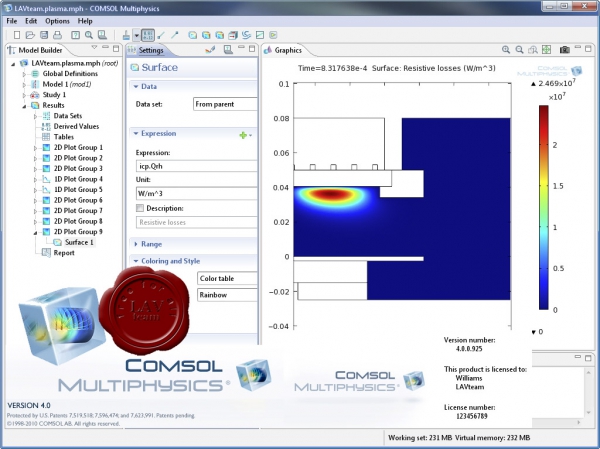Click the line graph toolbar icon
Viewport: 600px width, 449px height.
(260, 35)
